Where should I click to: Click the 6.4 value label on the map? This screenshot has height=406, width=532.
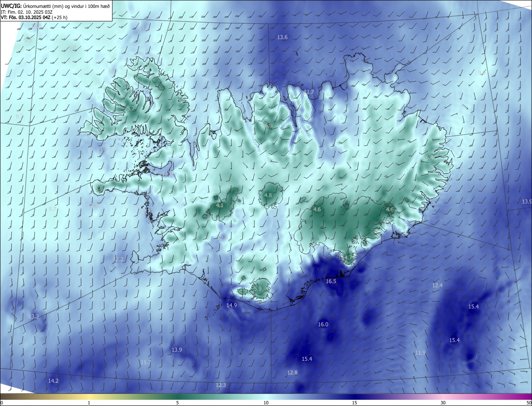[429, 157]
